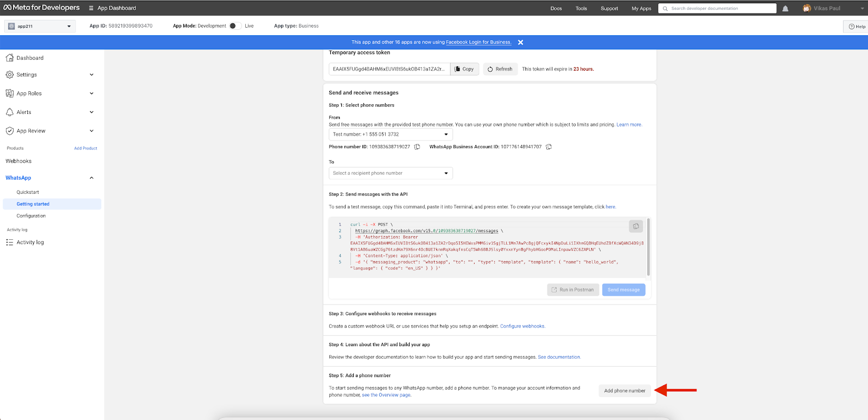Viewport: 868px width, 420px height.
Task: Click the search developer documentation field
Action: click(x=717, y=8)
